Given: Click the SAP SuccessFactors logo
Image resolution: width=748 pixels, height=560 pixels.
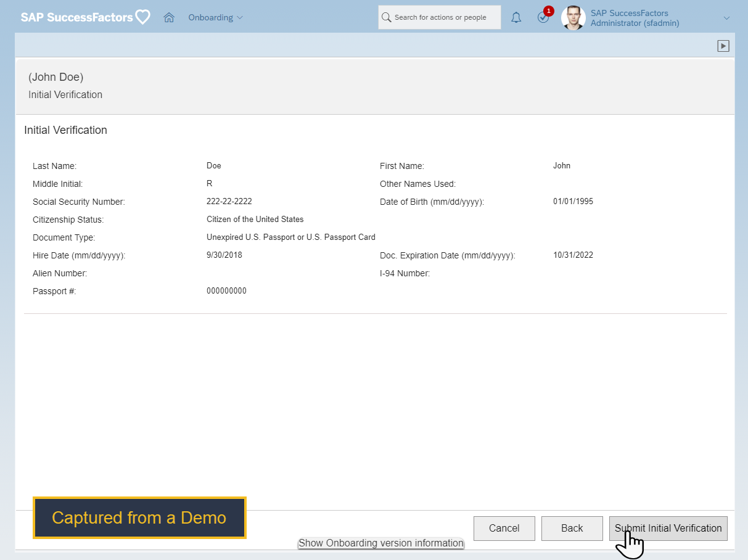Looking at the screenshot, I should [86, 17].
